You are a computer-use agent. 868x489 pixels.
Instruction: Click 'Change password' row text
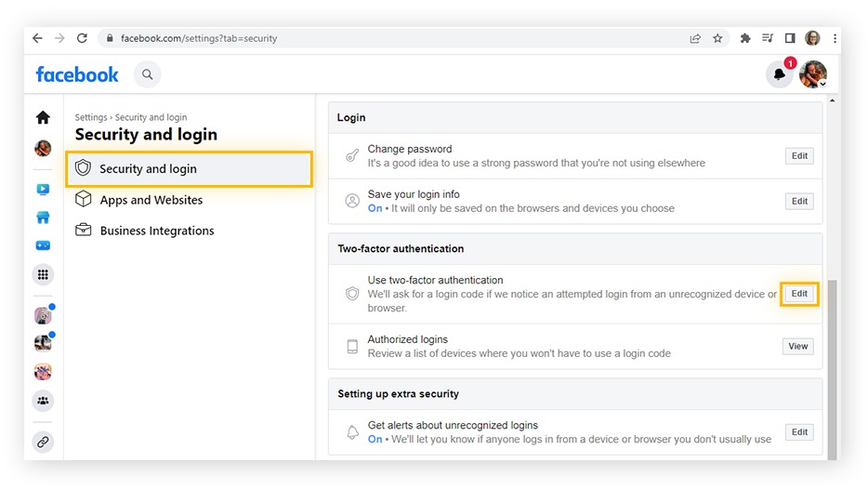[x=410, y=149]
